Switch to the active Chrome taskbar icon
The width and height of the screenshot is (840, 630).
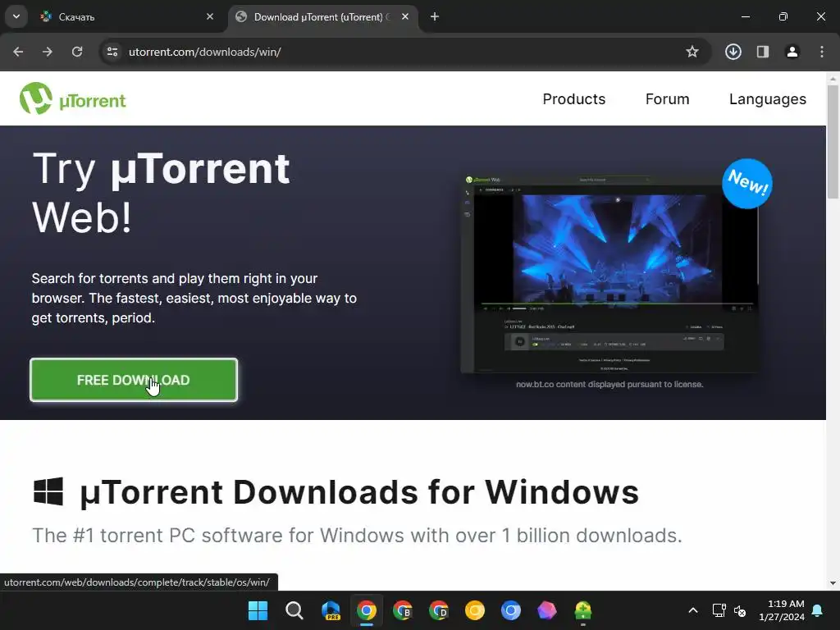click(367, 610)
